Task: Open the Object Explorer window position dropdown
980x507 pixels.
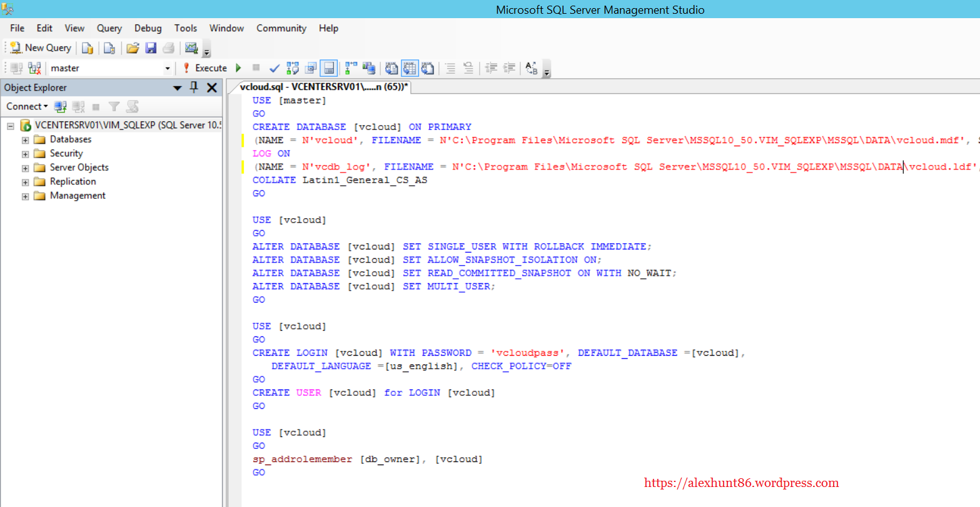Action: [178, 88]
